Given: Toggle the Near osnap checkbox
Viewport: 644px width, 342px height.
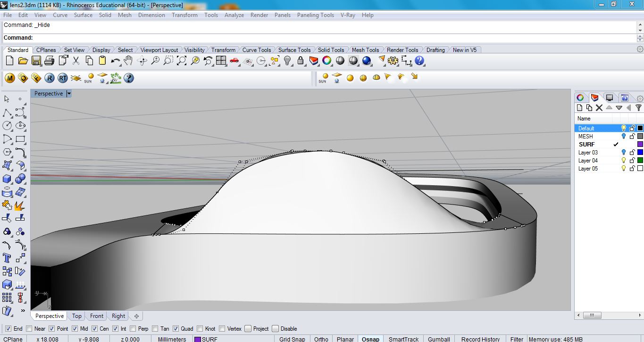Looking at the screenshot, I should pos(29,329).
